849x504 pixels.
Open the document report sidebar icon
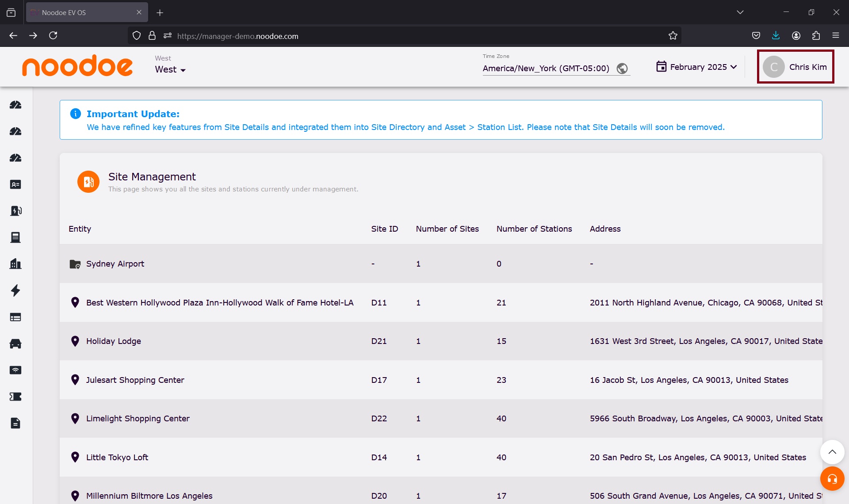[15, 423]
